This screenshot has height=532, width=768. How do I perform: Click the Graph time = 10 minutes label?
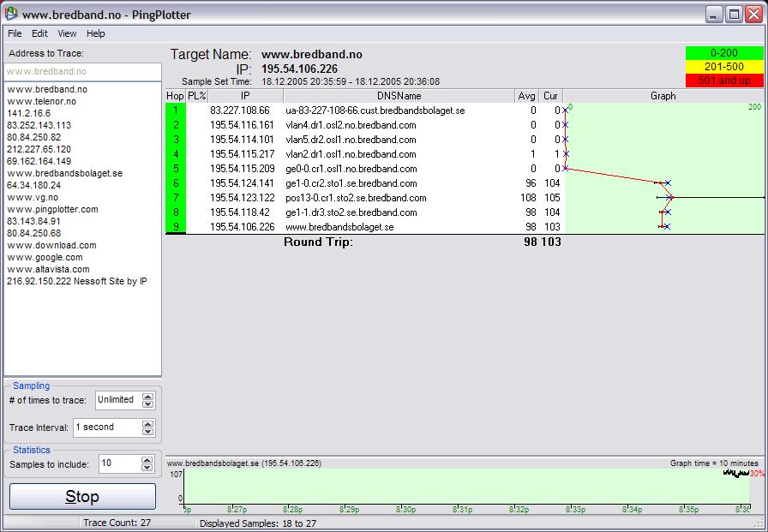(x=714, y=463)
